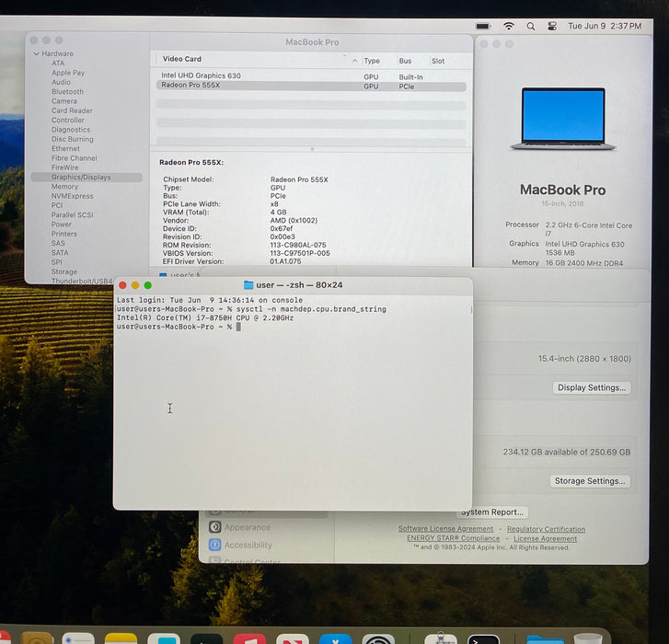The width and height of the screenshot is (669, 644).
Task: Open the App Store icon in Dock
Action: tap(335, 638)
